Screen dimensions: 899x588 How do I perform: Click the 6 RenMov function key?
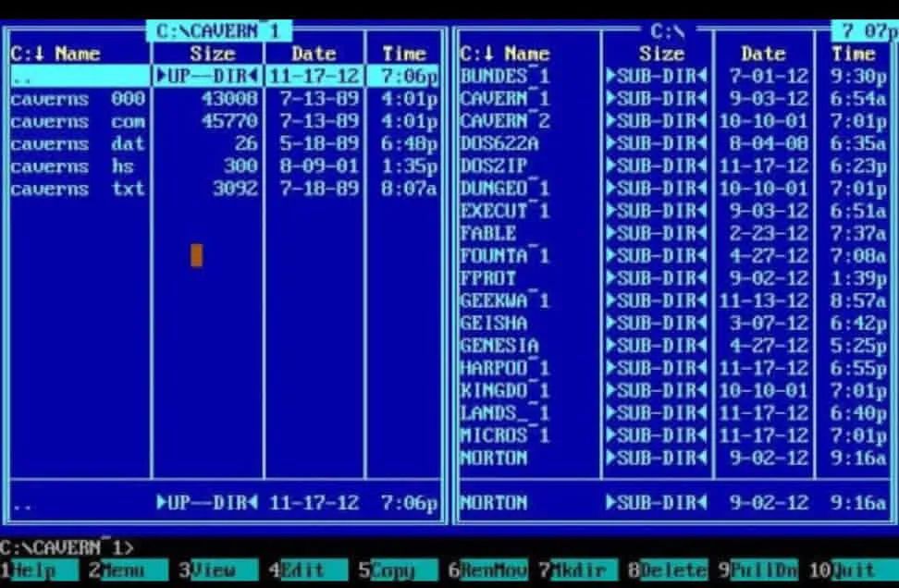click(x=488, y=570)
